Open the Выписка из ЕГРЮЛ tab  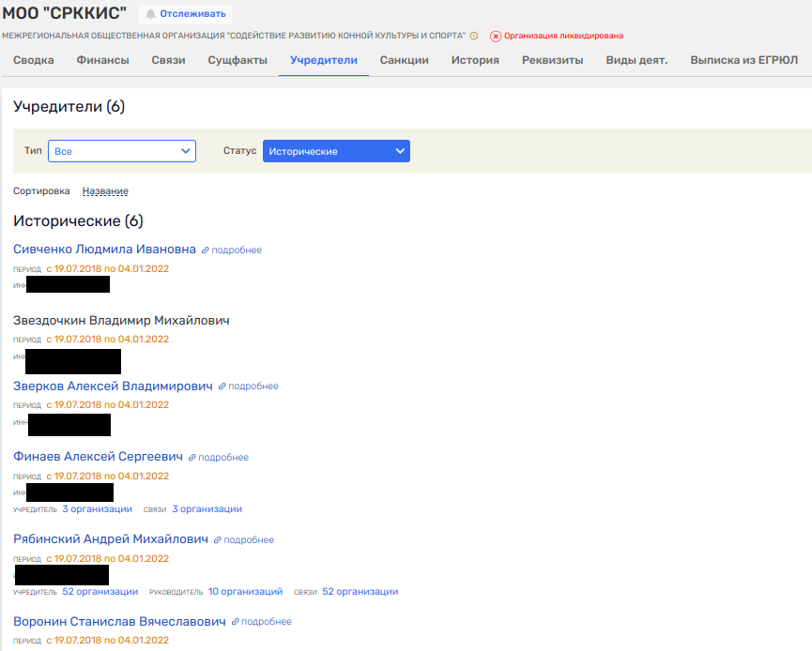tap(743, 60)
